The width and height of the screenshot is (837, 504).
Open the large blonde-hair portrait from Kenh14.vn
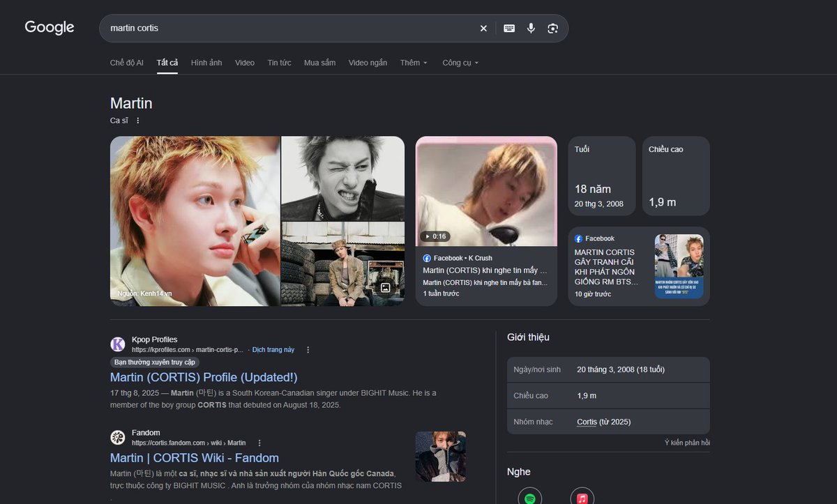click(x=195, y=221)
